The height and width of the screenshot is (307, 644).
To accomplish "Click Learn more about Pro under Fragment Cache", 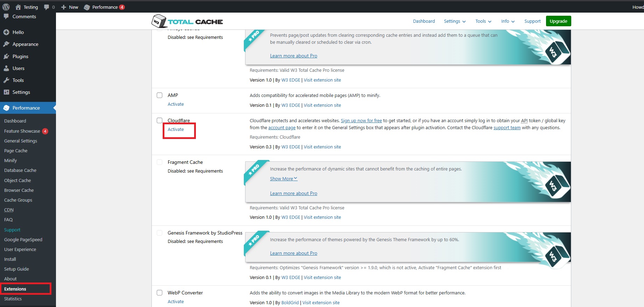I will pyautogui.click(x=293, y=193).
